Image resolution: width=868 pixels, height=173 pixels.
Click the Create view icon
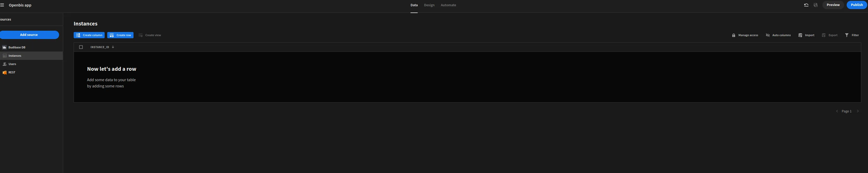(x=141, y=35)
